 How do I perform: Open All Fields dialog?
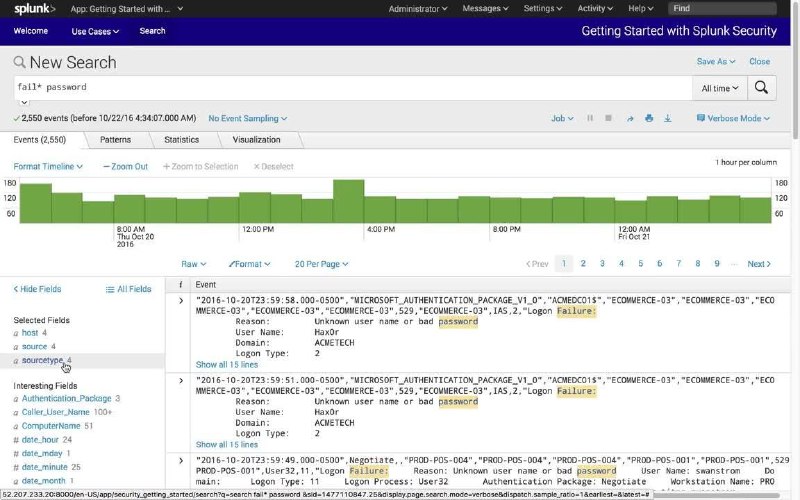[x=129, y=289]
